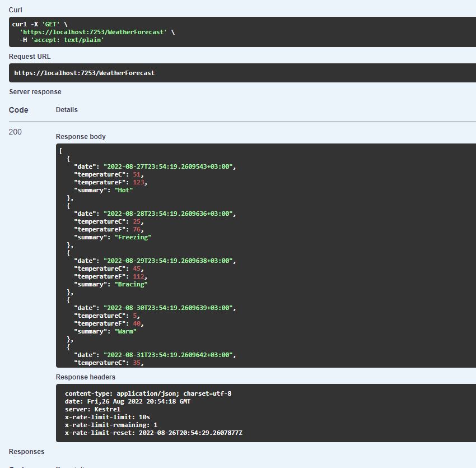Click the x-rate-limit-reset header line
The height and width of the screenshot is (468, 476).
point(153,433)
